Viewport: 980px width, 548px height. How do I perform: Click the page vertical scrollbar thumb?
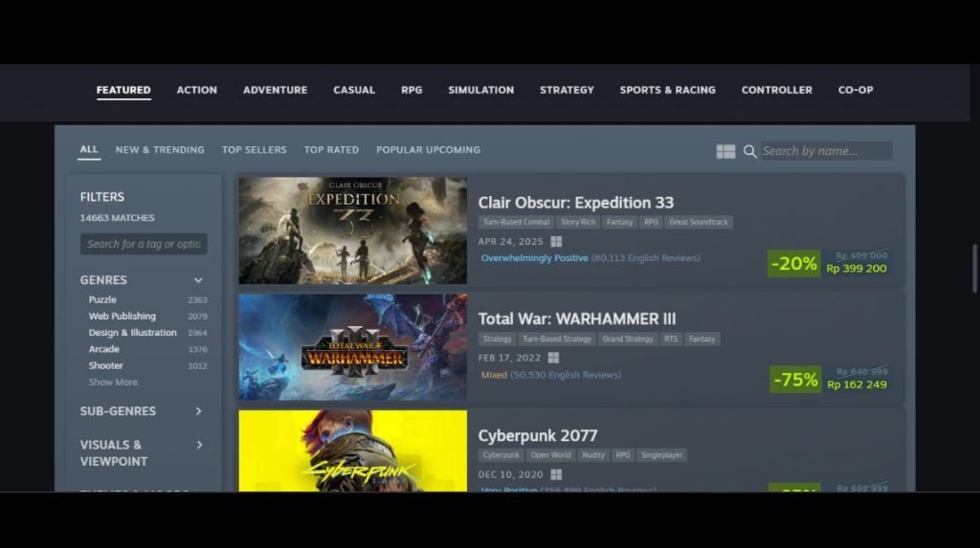click(x=974, y=268)
